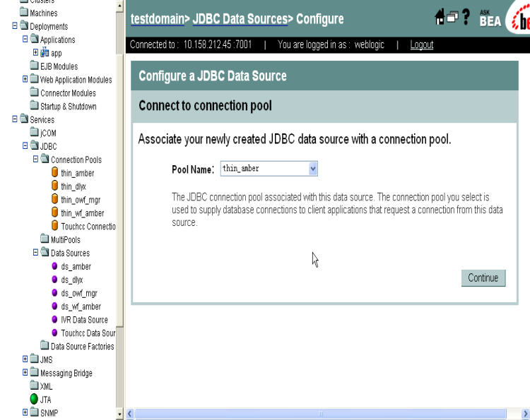Screen dimensions: 530x420
Task: Click the horizontal scrollbar right arrow
Action: [x=525, y=414]
